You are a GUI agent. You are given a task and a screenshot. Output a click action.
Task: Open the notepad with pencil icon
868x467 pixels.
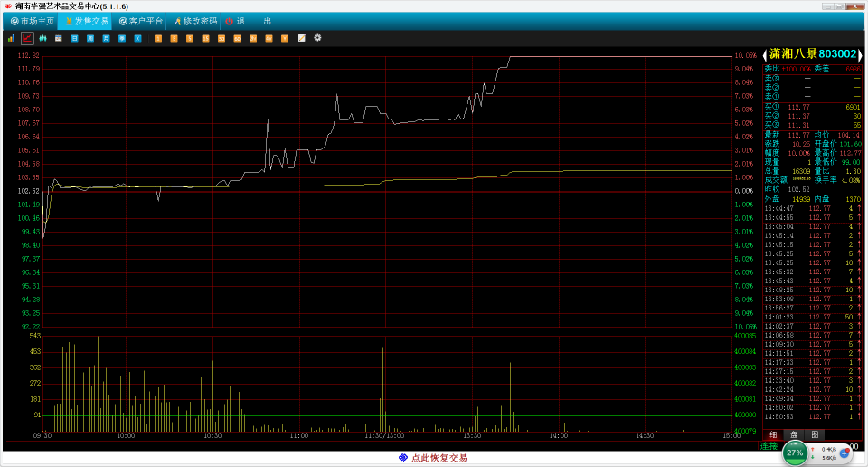tap(302, 38)
